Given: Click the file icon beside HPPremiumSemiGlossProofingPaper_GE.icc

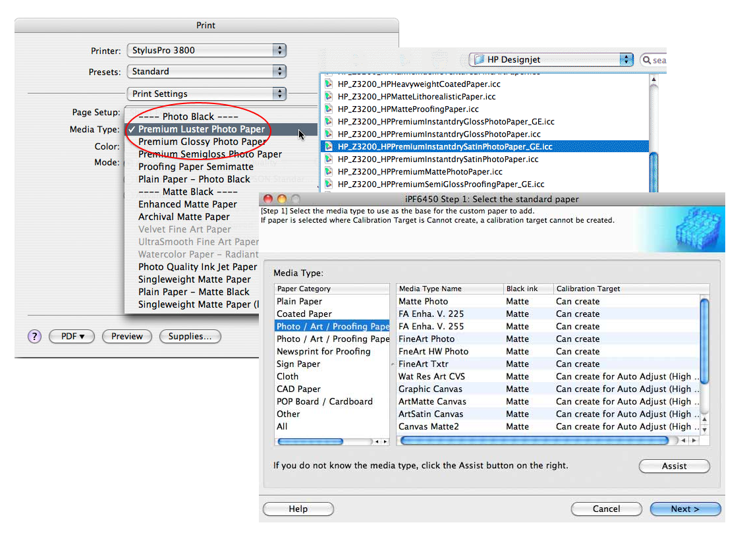Looking at the screenshot, I should pos(328,184).
